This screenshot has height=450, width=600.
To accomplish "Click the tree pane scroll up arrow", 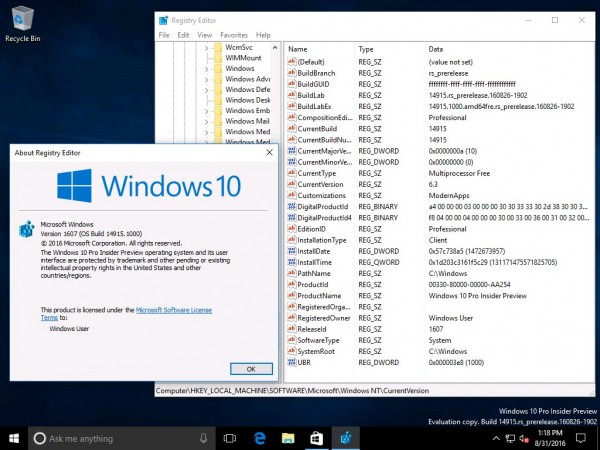I will [275, 48].
